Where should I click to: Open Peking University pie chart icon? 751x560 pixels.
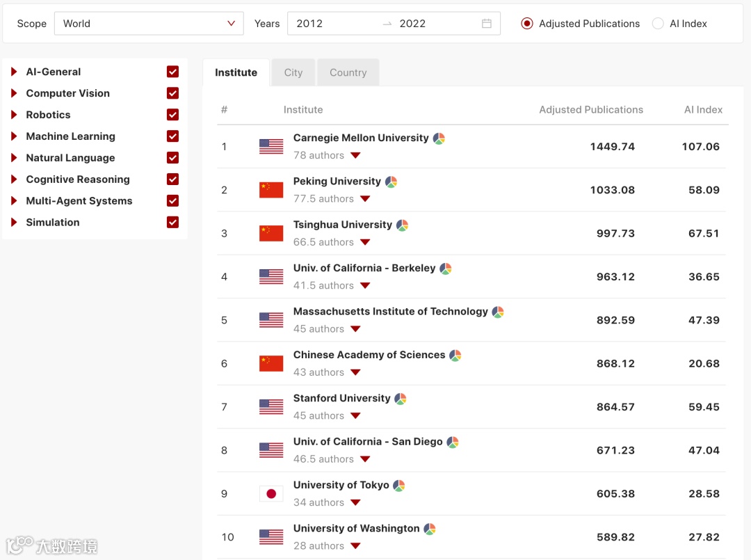(391, 182)
